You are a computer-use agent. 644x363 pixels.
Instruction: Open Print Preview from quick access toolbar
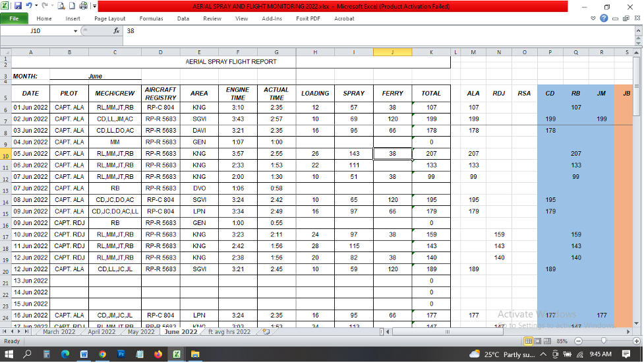(x=61, y=6)
